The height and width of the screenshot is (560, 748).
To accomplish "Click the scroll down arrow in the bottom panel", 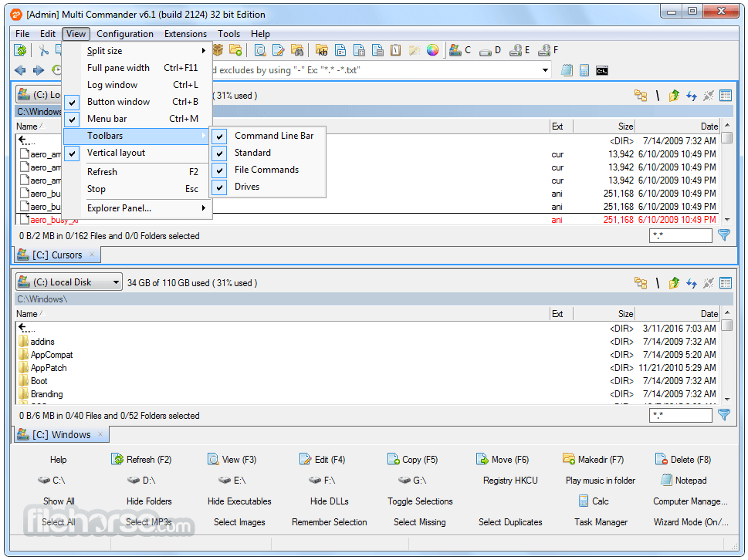I will tap(727, 400).
